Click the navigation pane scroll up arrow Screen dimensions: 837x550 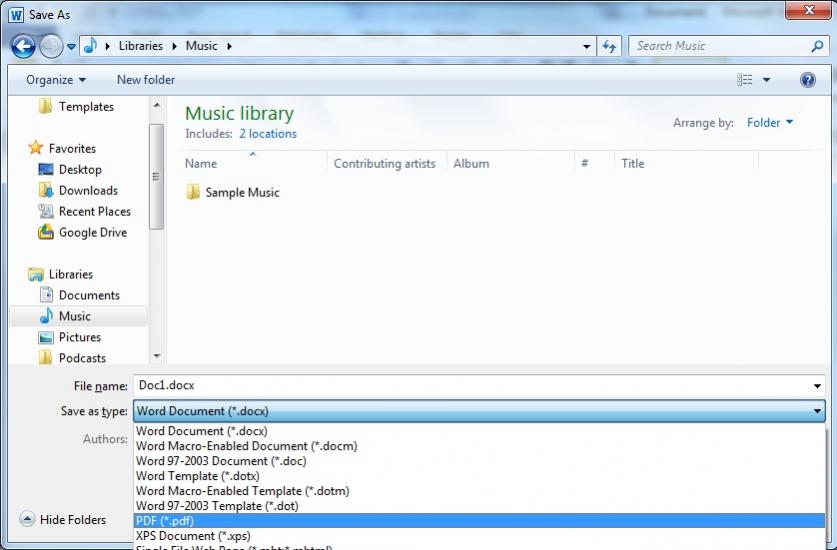point(156,105)
